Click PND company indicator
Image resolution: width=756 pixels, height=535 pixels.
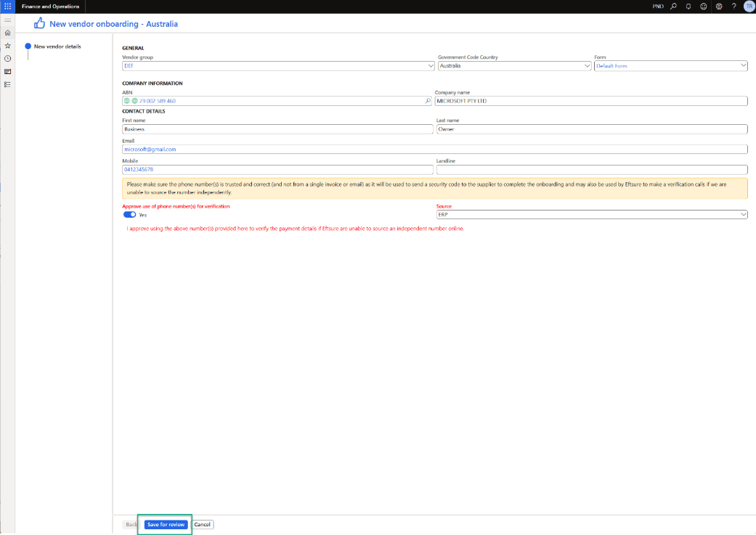[x=658, y=7]
